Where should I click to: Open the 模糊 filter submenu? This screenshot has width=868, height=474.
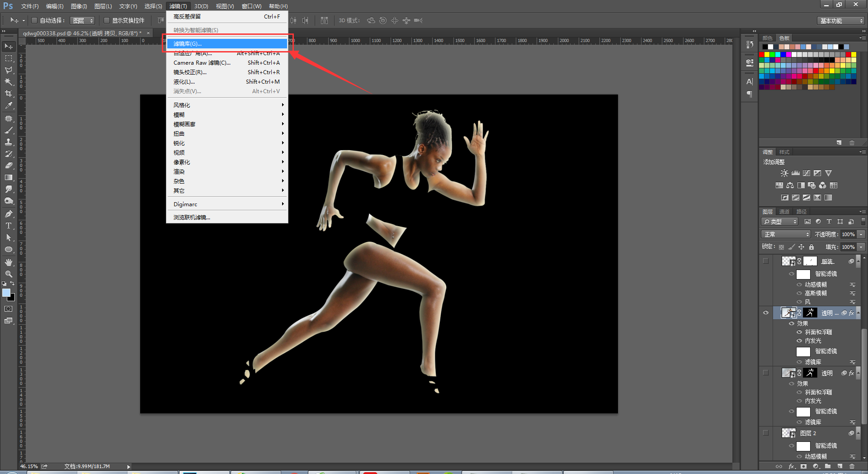(x=227, y=115)
